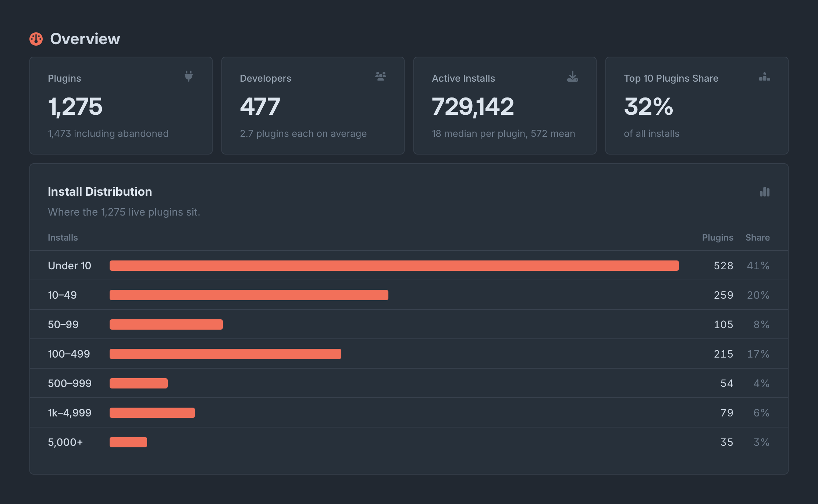The image size is (818, 504).
Task: Click the Plugins column header in table
Action: coord(718,238)
